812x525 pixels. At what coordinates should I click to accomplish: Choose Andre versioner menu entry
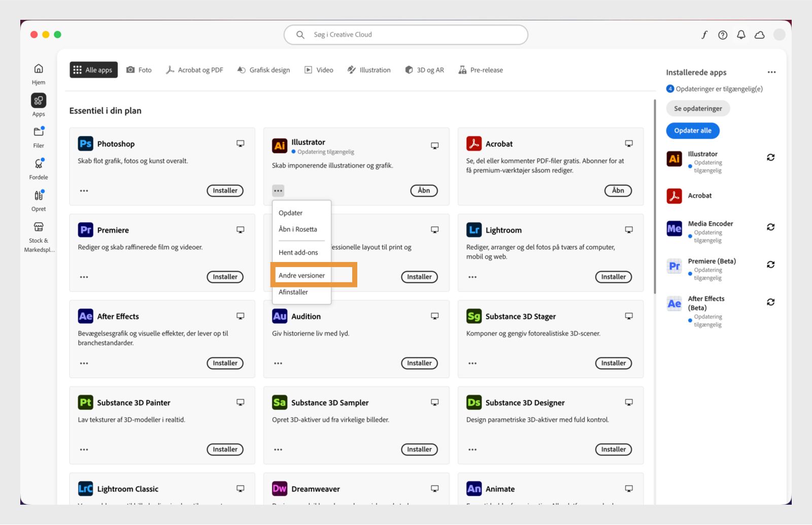301,275
